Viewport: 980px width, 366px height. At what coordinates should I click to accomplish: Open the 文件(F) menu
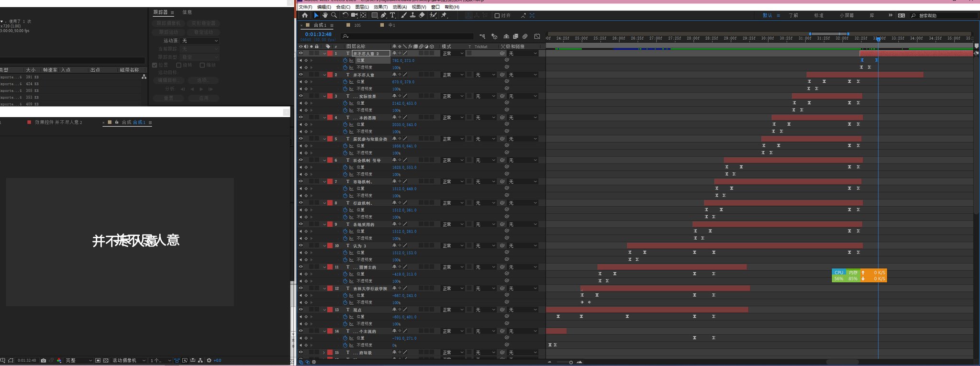305,7
